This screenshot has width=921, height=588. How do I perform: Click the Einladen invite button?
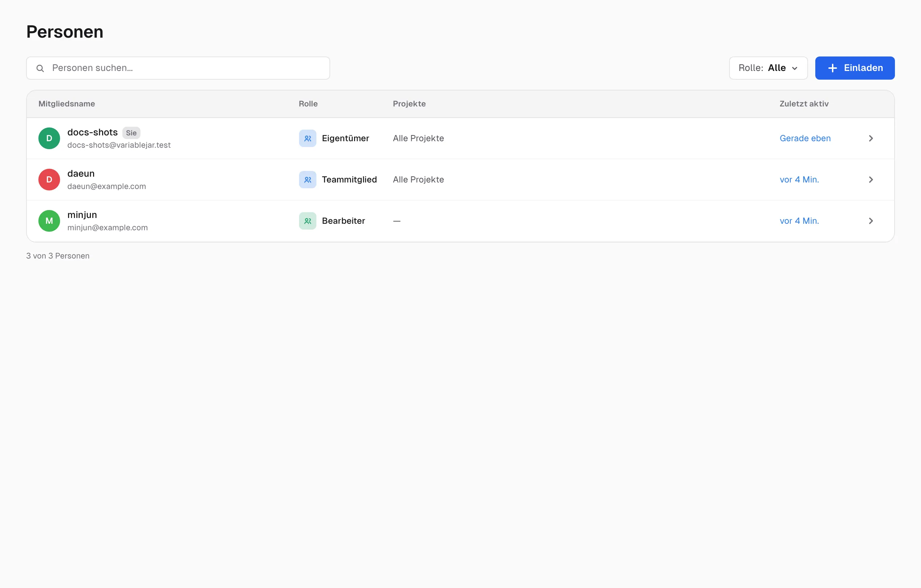pos(855,68)
